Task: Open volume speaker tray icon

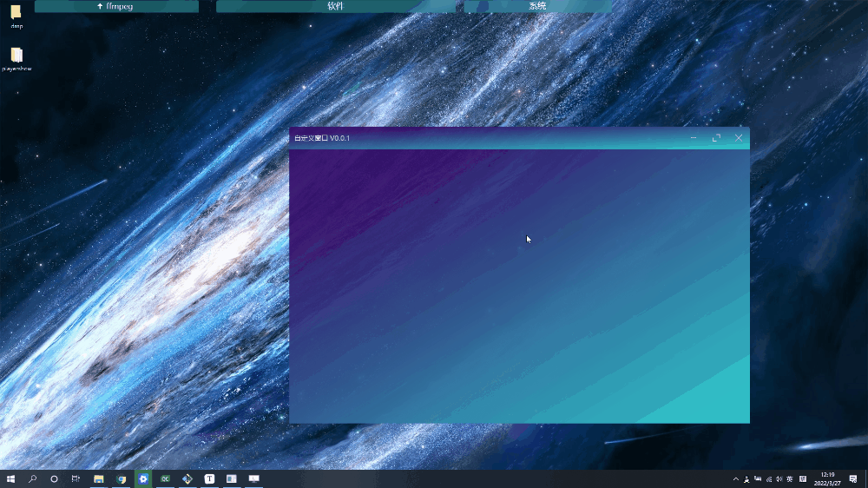Action: tap(779, 479)
